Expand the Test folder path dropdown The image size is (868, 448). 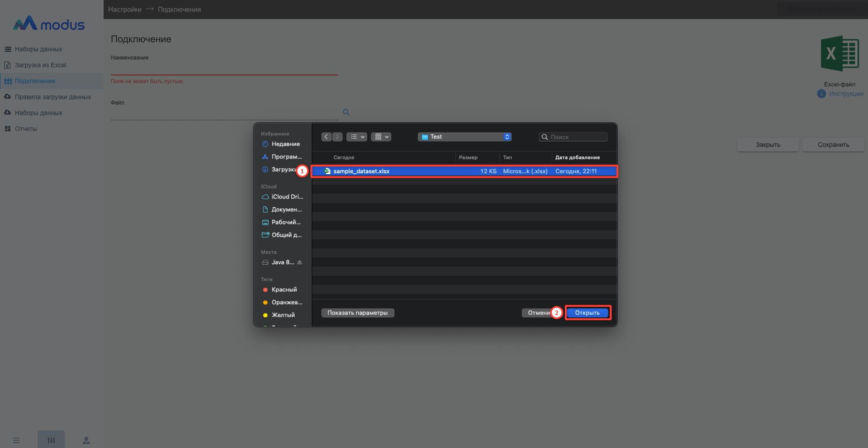(x=507, y=137)
